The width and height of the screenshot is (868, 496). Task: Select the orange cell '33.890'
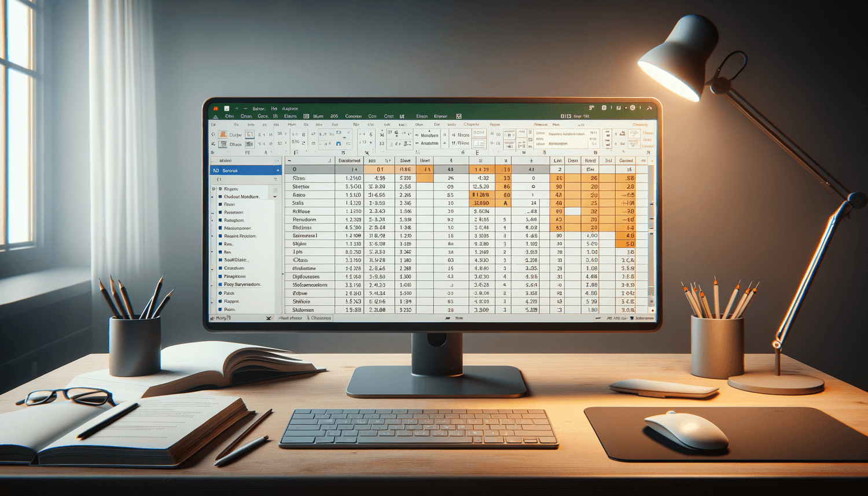click(x=482, y=203)
